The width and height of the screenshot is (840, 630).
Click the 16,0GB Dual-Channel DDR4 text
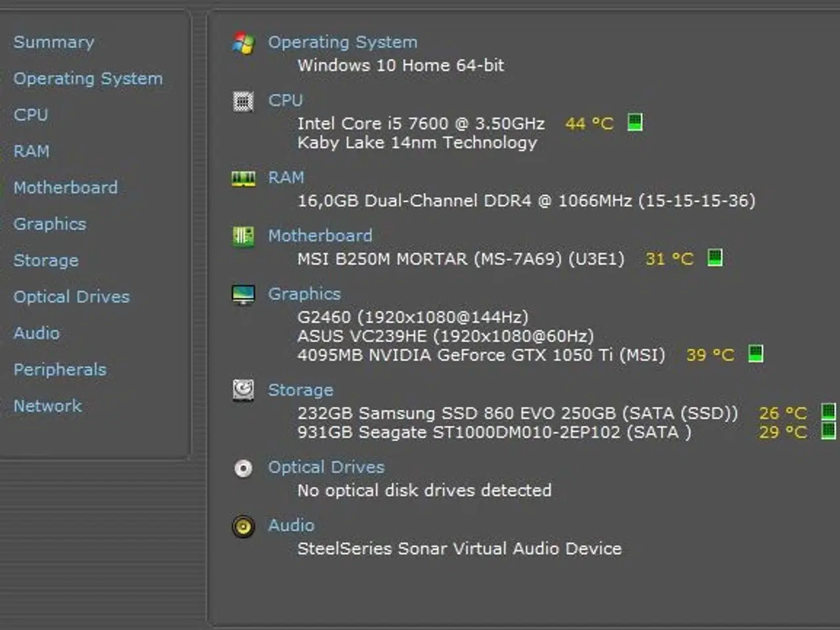(x=526, y=201)
